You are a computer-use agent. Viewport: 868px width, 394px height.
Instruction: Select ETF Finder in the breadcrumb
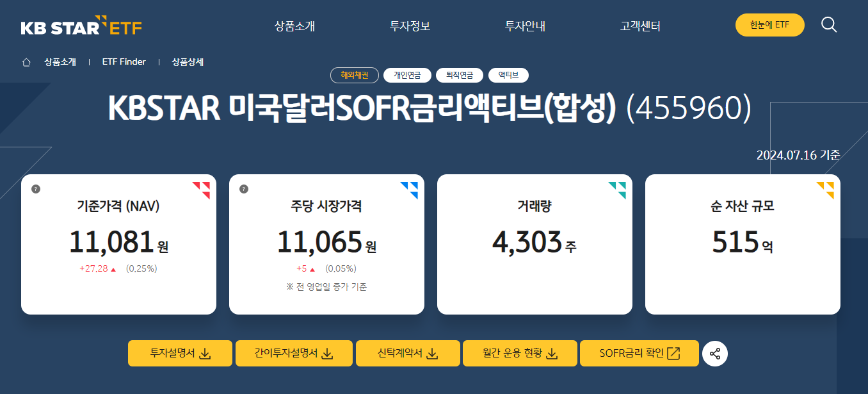124,62
